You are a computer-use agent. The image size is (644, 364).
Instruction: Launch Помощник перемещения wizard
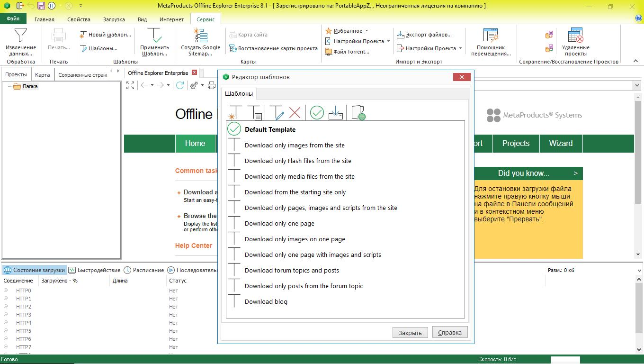491,42
